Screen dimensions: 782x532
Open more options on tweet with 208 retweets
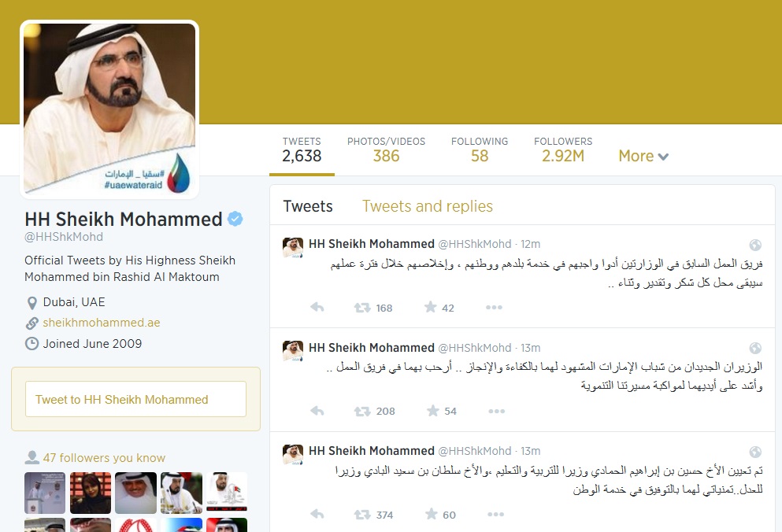pyautogui.click(x=496, y=412)
